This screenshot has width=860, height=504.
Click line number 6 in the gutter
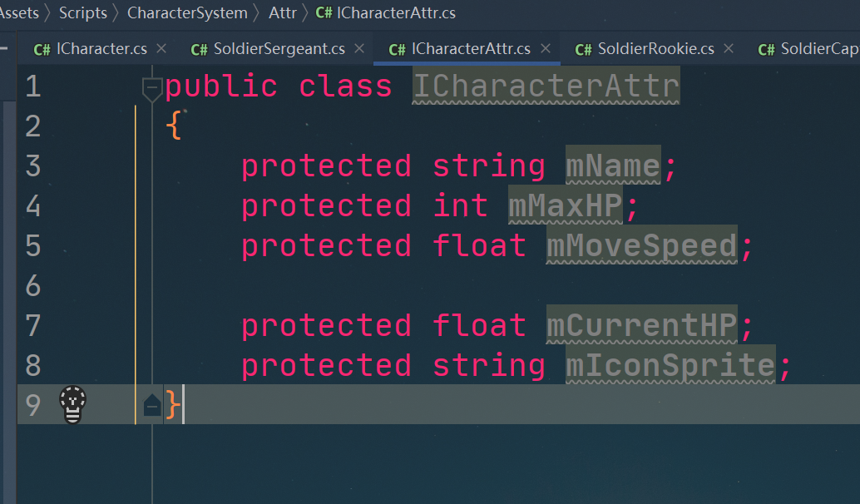33,286
